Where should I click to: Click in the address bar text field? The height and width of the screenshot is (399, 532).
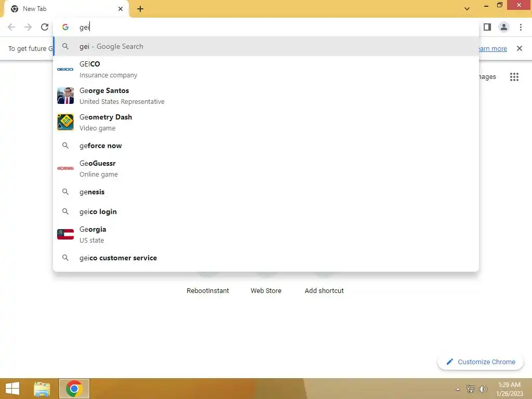click(266, 27)
